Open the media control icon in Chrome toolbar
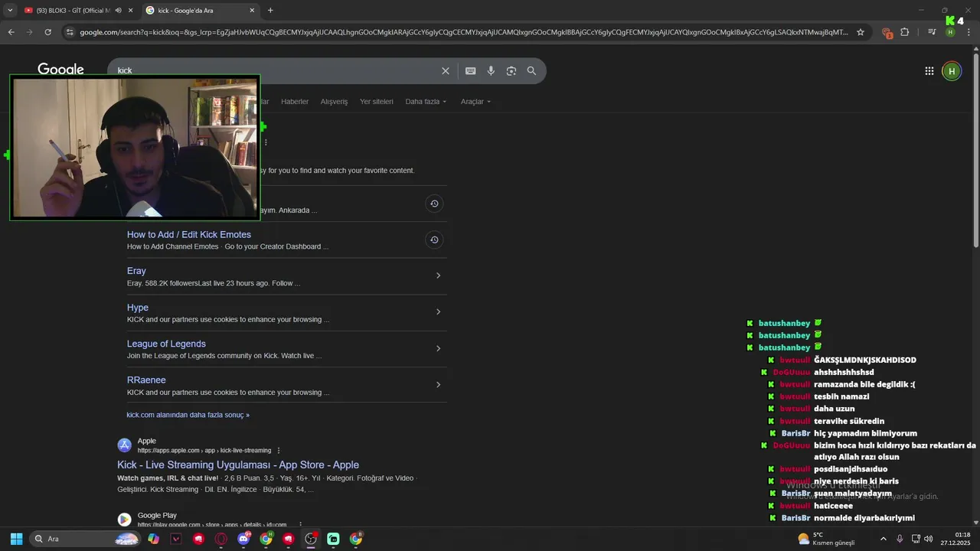Image resolution: width=980 pixels, height=551 pixels. [932, 32]
